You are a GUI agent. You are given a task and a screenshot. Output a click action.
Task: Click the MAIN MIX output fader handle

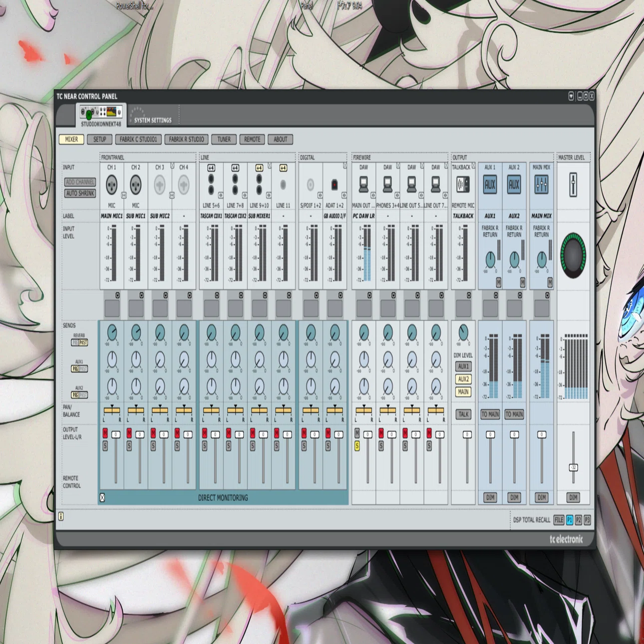click(542, 434)
